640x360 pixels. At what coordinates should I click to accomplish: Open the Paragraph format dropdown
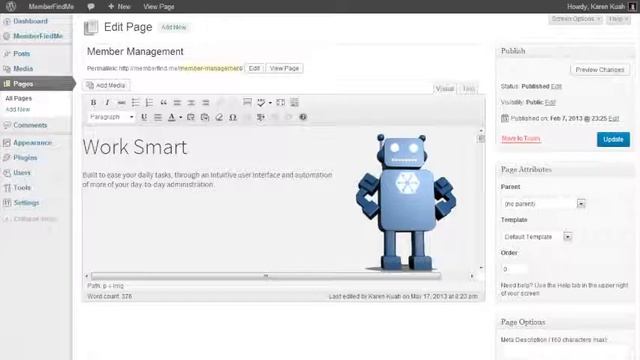point(111,117)
